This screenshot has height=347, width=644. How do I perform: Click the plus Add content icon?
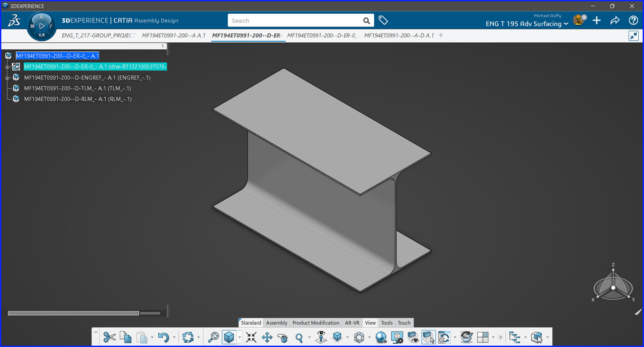point(597,20)
